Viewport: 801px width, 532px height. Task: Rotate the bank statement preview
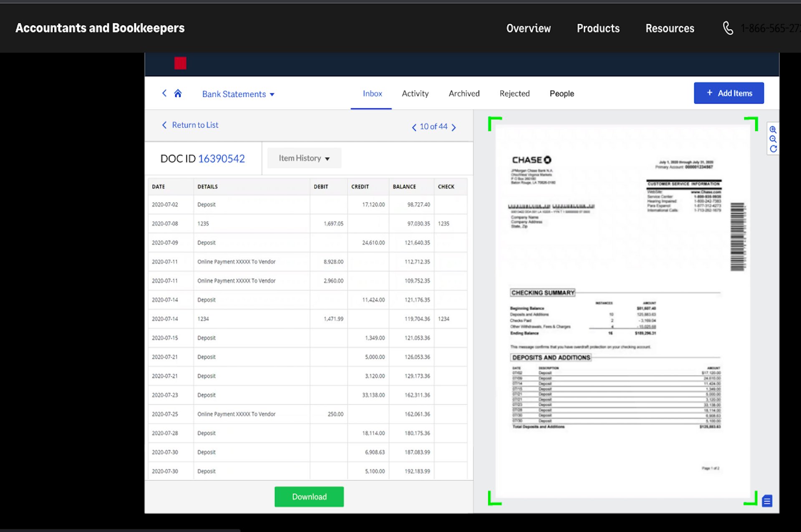(773, 149)
